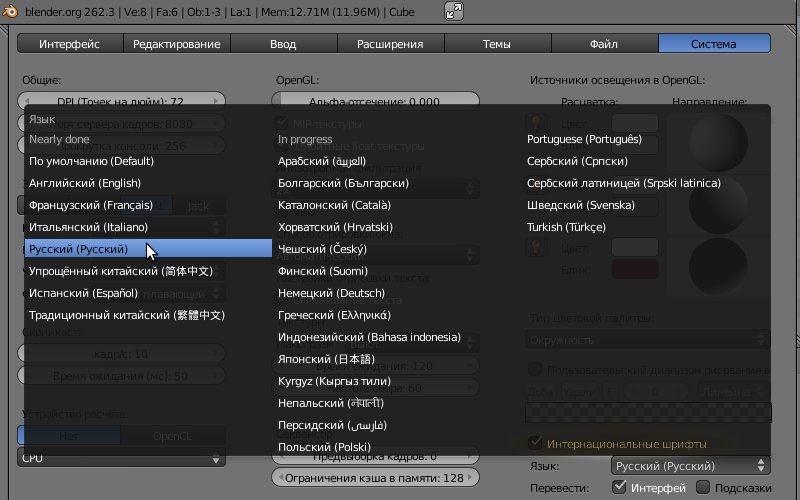The width and height of the screenshot is (800, 500).
Task: Toggle the Интернациональные шрифты checkbox
Action: [x=535, y=443]
